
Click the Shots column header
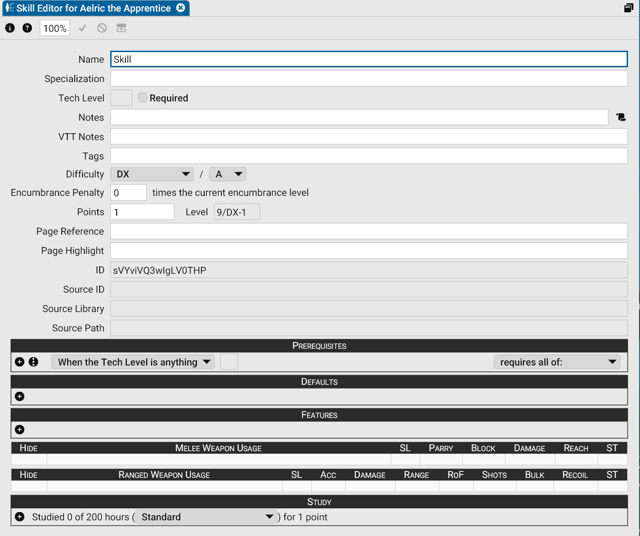(x=494, y=475)
